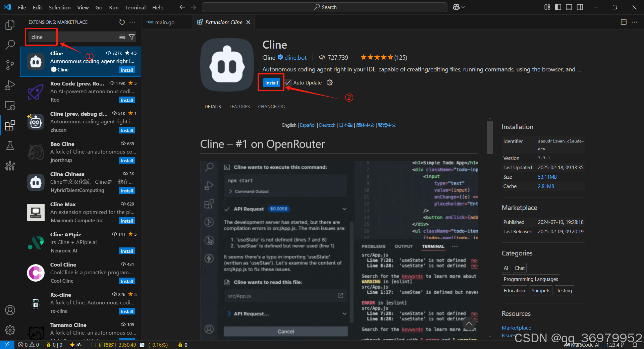Screen dimensions: 644x349
Task: Select Cline APIpie extension in list
Action: tap(80, 243)
